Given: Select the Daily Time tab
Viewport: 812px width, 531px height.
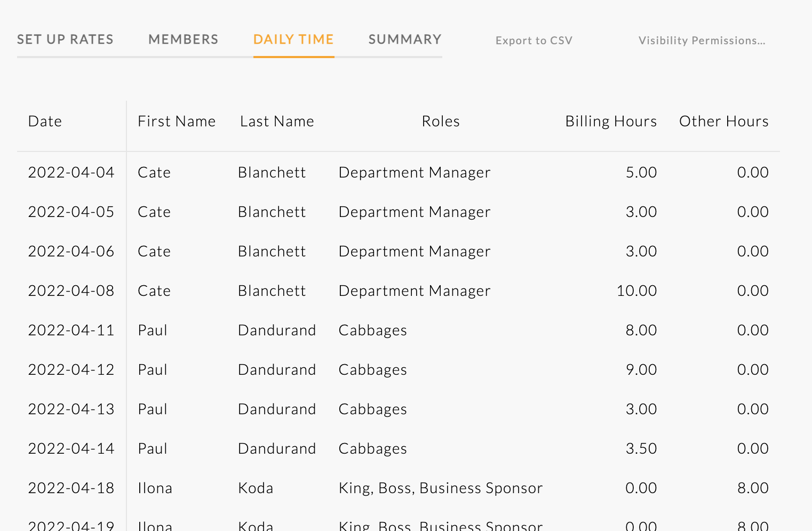Looking at the screenshot, I should tap(293, 39).
